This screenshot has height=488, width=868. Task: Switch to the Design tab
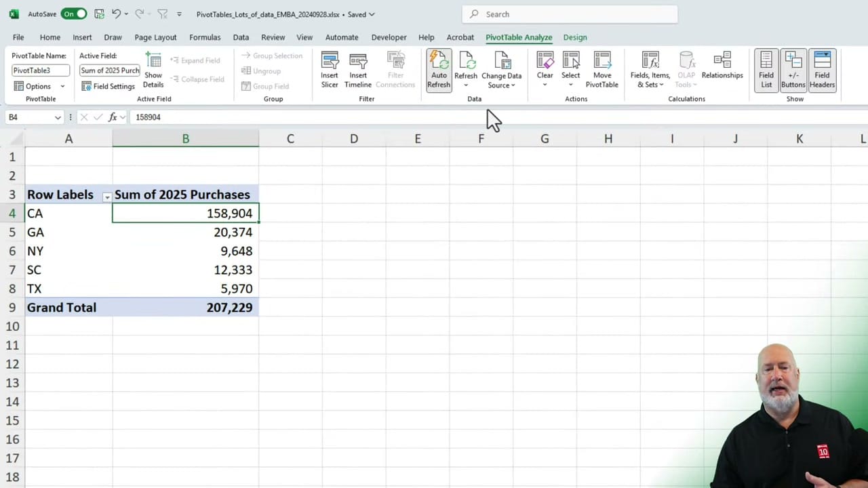click(574, 37)
